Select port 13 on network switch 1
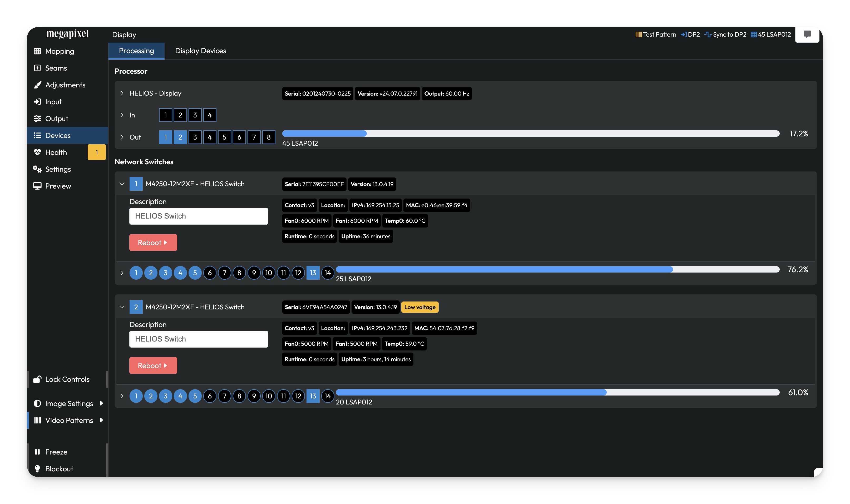The width and height of the screenshot is (850, 504). click(313, 273)
